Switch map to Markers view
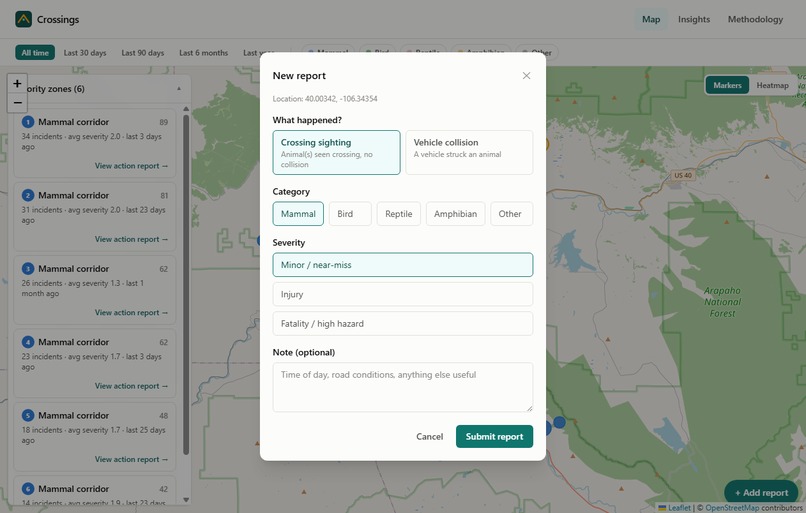 tap(727, 85)
